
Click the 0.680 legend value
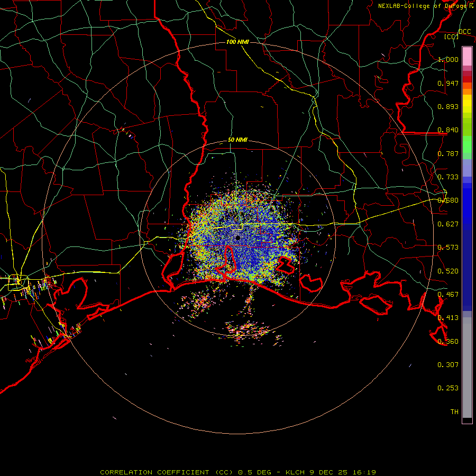click(x=448, y=200)
